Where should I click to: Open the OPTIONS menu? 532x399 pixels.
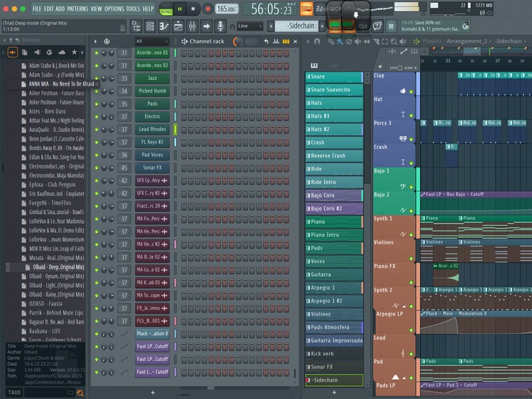click(x=114, y=9)
